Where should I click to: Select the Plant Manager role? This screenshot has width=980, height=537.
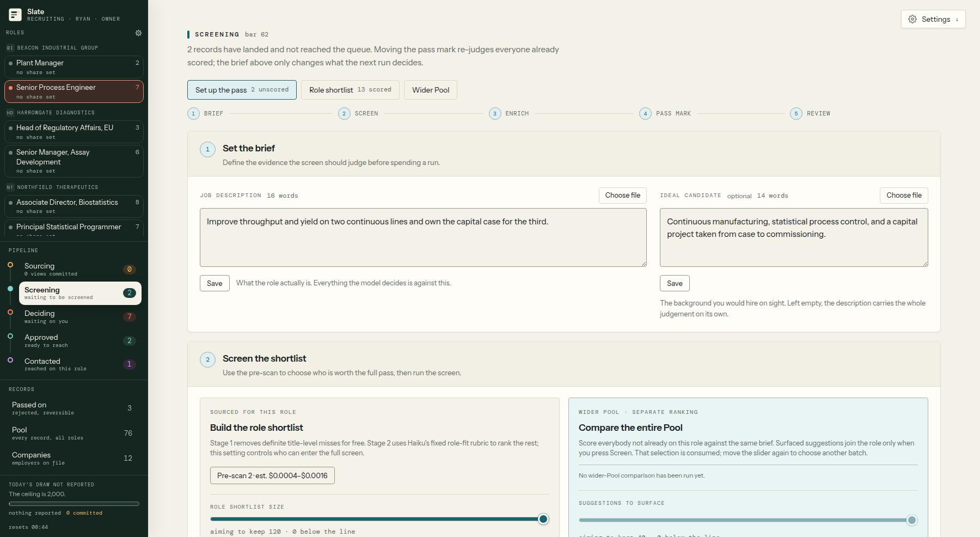click(74, 67)
